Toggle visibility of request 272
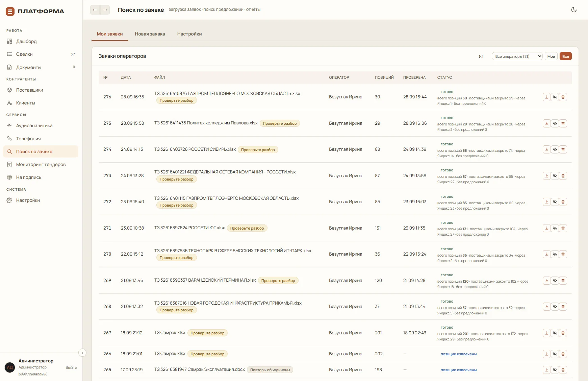This screenshot has width=588, height=381. click(x=555, y=202)
